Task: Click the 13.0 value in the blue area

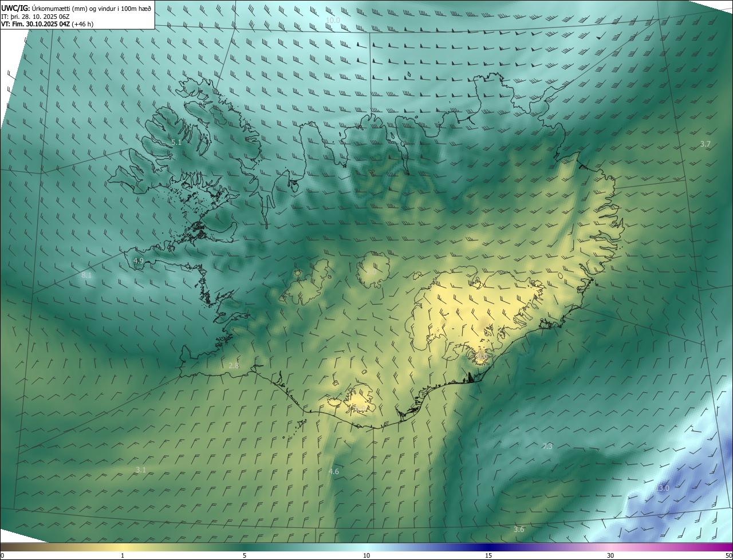Action: (662, 488)
